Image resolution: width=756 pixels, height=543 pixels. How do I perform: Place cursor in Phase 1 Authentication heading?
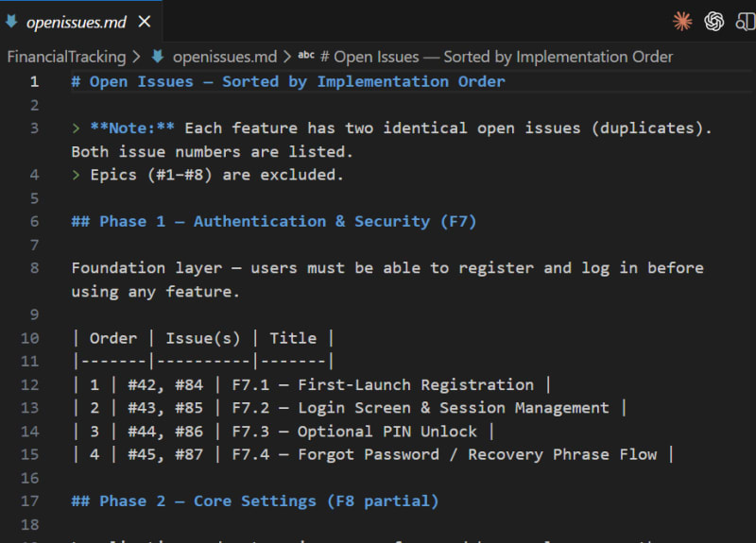coord(274,221)
